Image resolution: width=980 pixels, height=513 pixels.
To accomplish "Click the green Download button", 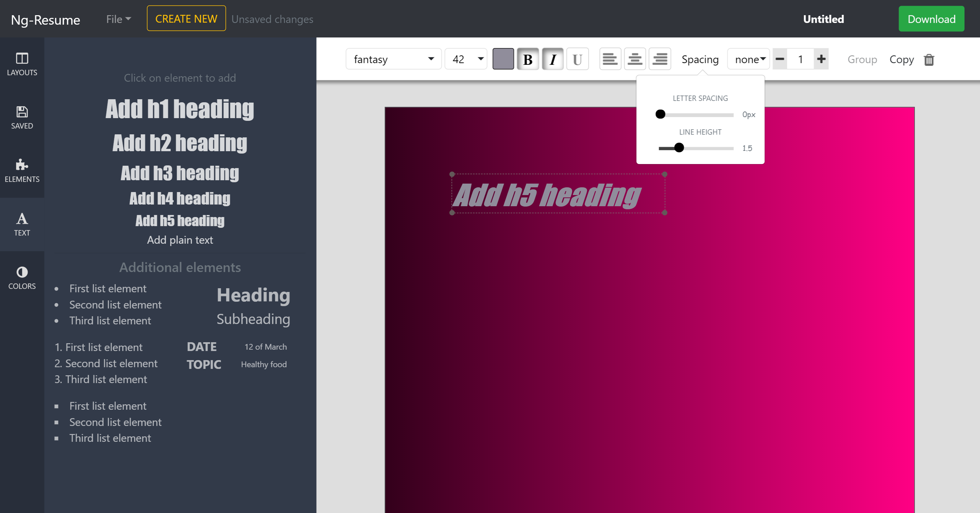I will [931, 19].
